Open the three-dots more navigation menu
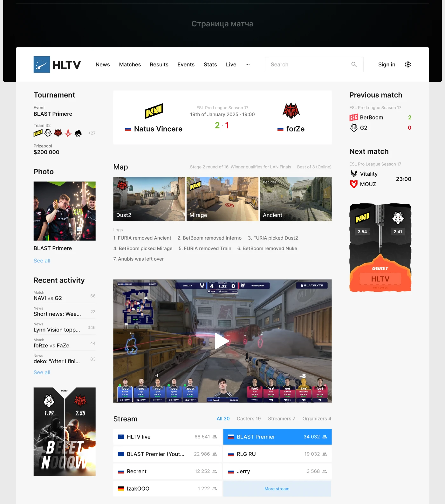The image size is (445, 504). (x=247, y=65)
